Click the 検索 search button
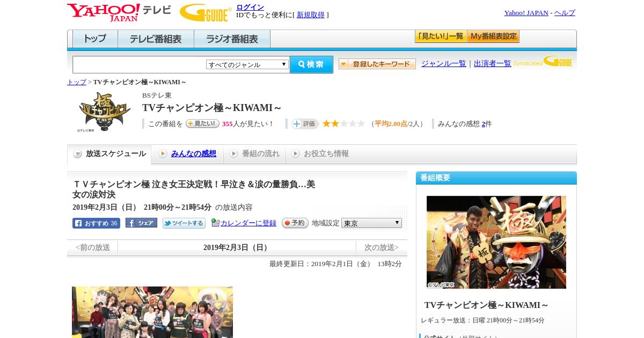 (x=311, y=64)
